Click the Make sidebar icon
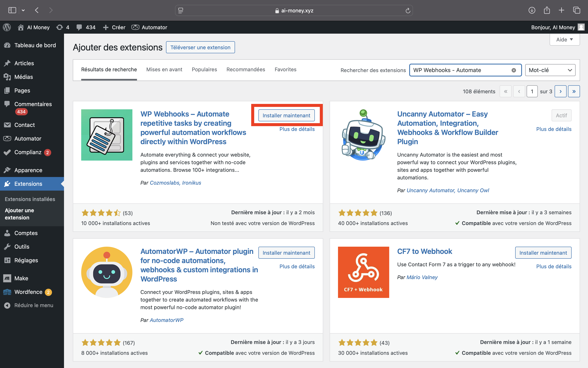The height and width of the screenshot is (368, 588). pos(7,277)
